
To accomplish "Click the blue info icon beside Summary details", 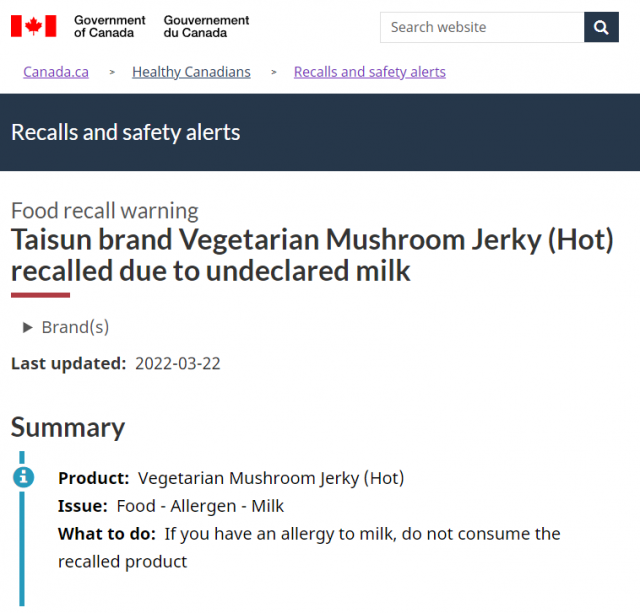I will tap(24, 477).
